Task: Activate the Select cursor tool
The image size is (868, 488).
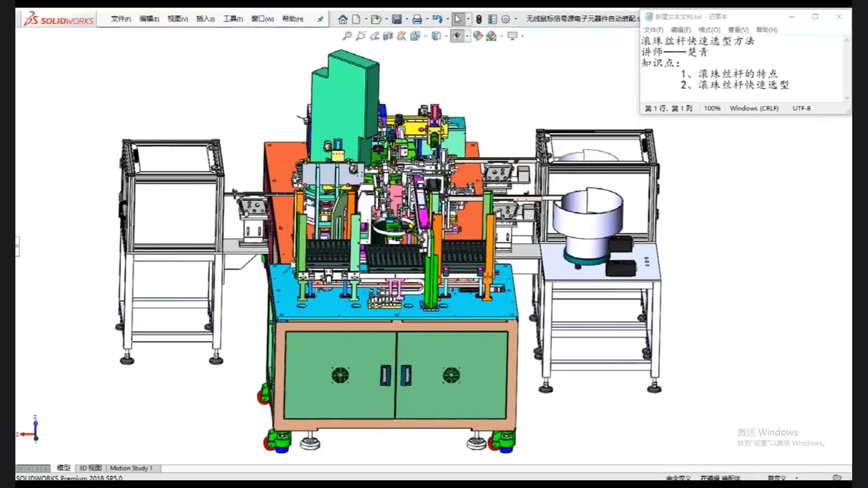Action: tap(458, 19)
